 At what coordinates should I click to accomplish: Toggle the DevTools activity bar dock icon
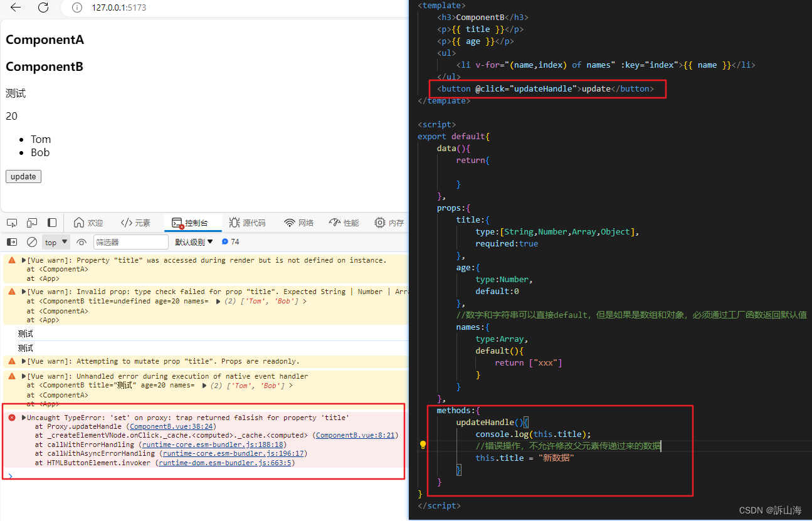point(52,223)
